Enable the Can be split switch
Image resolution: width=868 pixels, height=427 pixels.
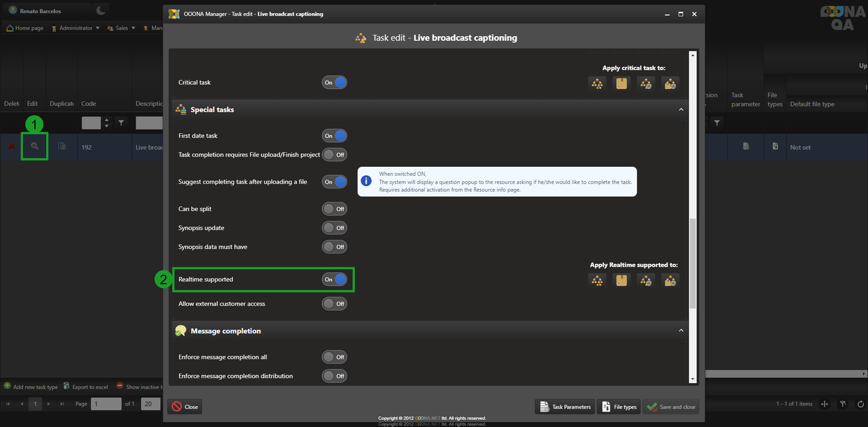[x=335, y=209]
